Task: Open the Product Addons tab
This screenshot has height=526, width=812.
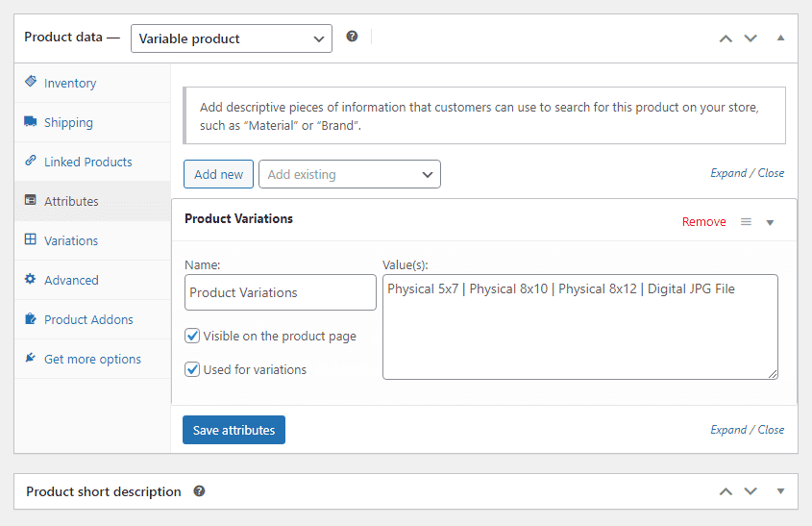Action: click(92, 319)
